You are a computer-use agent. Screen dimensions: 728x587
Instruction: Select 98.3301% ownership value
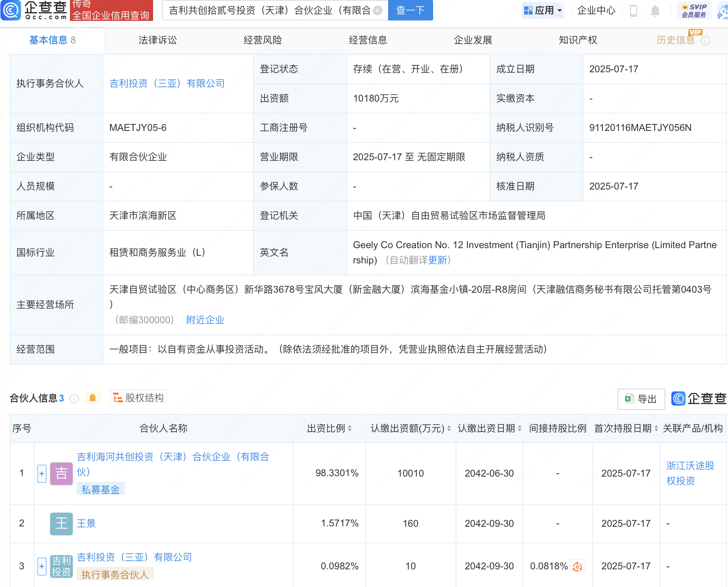[x=337, y=473]
